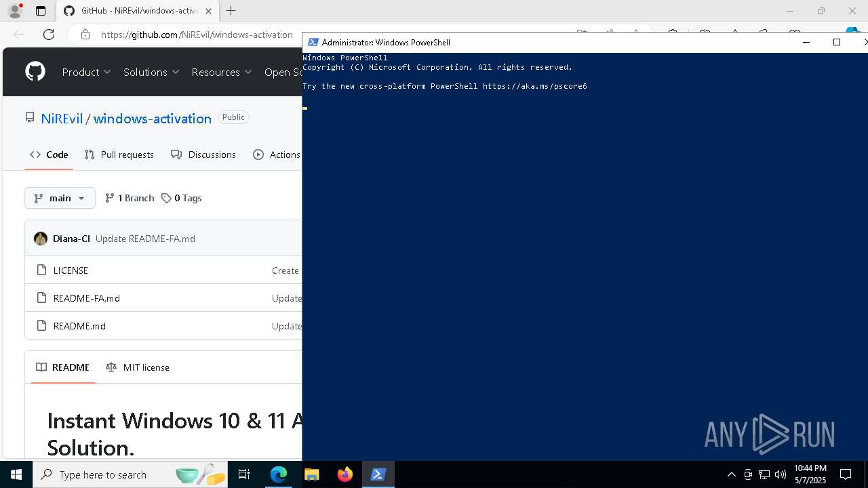
Task: Show hidden system tray icons
Action: click(x=731, y=474)
